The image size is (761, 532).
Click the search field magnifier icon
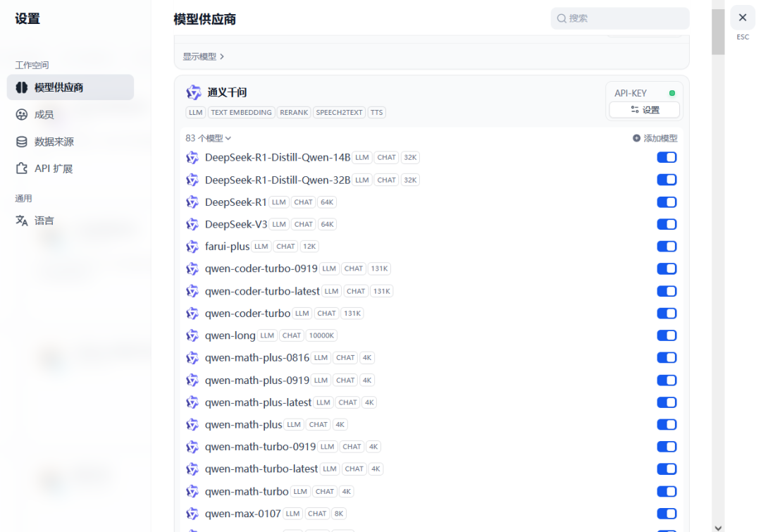[x=562, y=18]
